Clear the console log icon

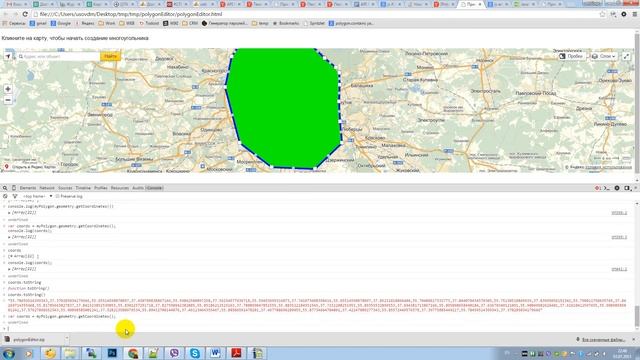(x=5, y=196)
